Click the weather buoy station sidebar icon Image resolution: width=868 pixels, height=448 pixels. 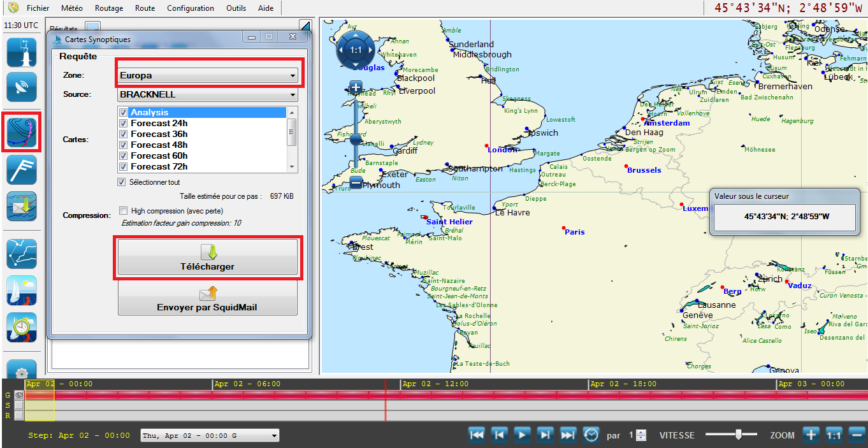pos(22,52)
